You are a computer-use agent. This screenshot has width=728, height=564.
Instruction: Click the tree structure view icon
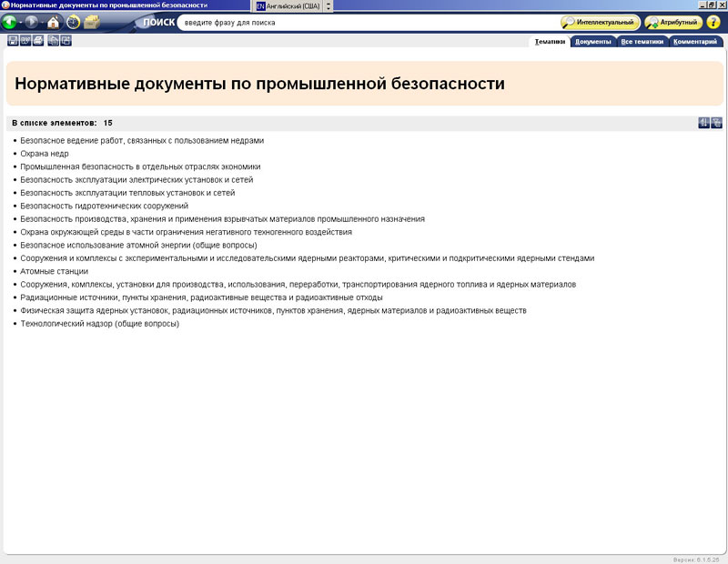717,123
